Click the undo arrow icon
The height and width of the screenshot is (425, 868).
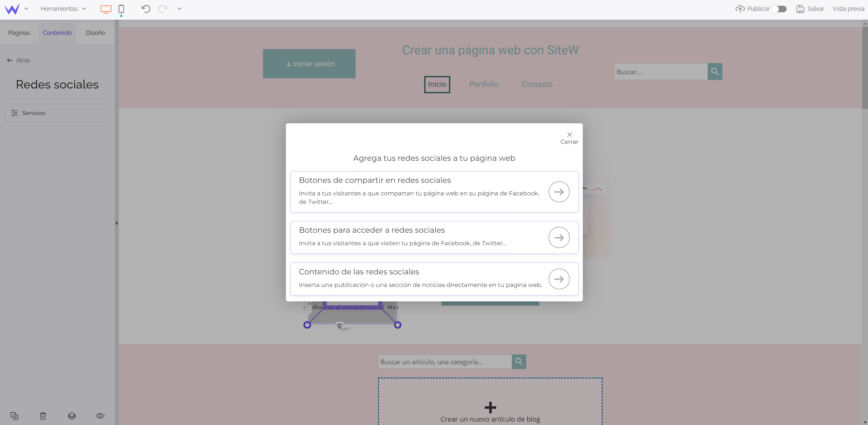(x=146, y=9)
